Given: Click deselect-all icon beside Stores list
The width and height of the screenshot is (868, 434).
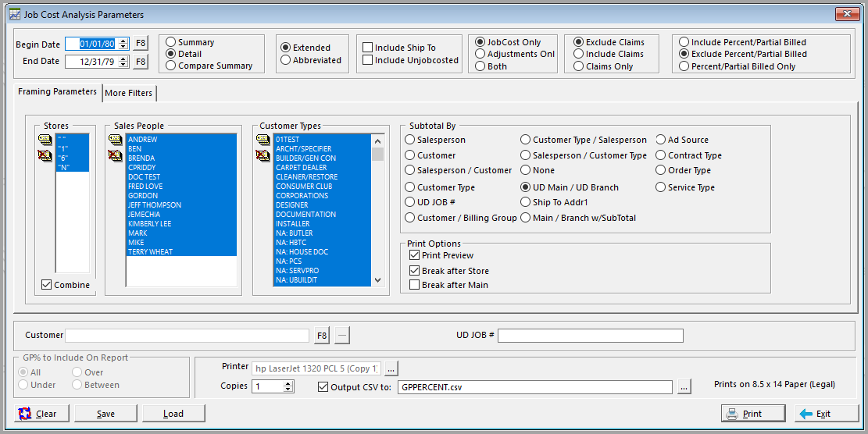Looking at the screenshot, I should 45,156.
